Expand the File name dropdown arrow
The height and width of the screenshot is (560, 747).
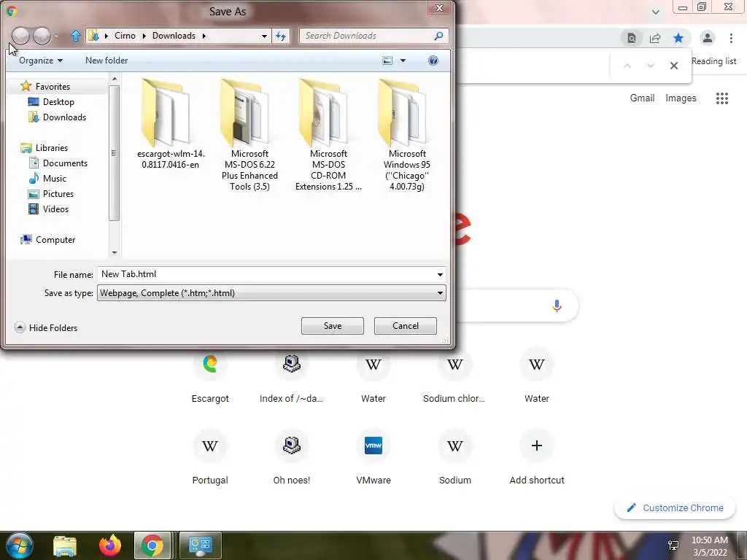click(440, 274)
